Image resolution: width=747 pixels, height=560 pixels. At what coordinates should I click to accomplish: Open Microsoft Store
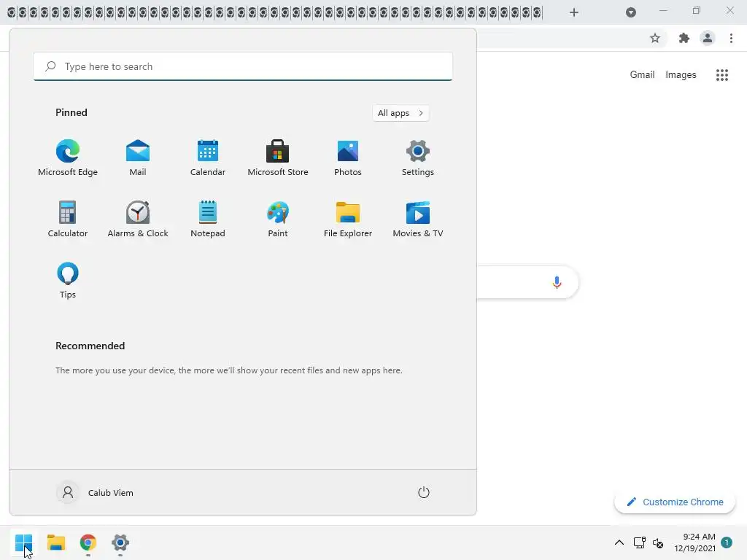(x=278, y=158)
